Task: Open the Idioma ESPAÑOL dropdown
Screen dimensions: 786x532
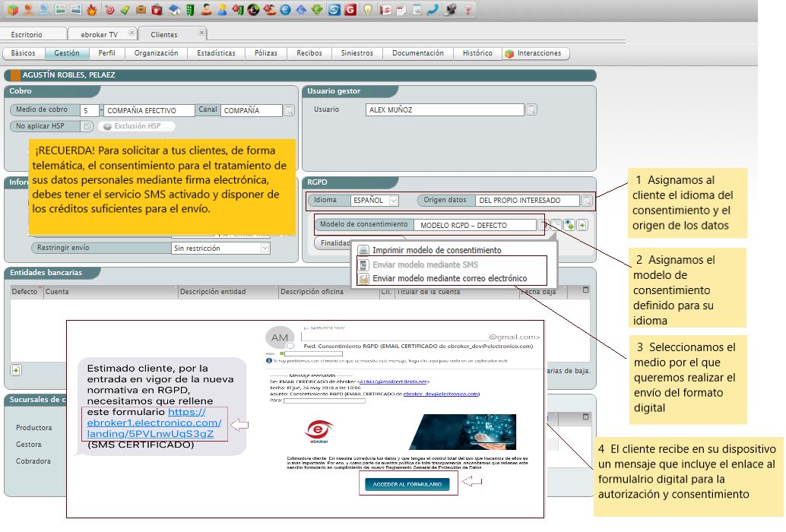Action: point(394,201)
